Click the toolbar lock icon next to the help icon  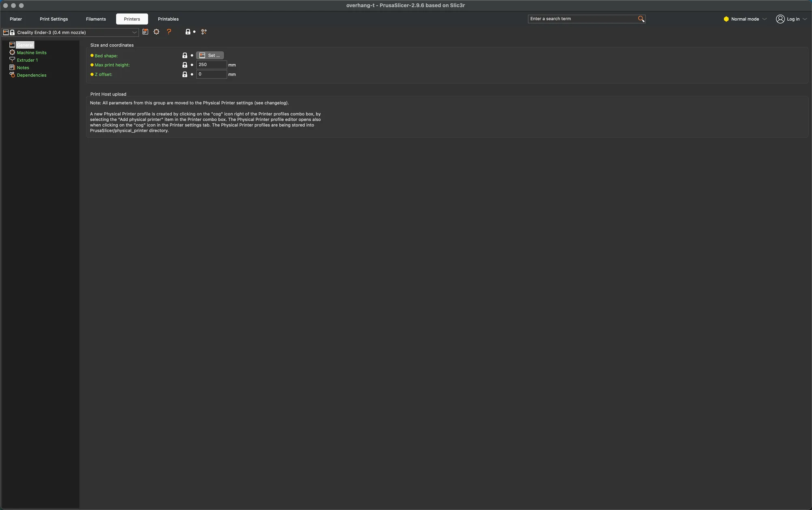point(188,32)
